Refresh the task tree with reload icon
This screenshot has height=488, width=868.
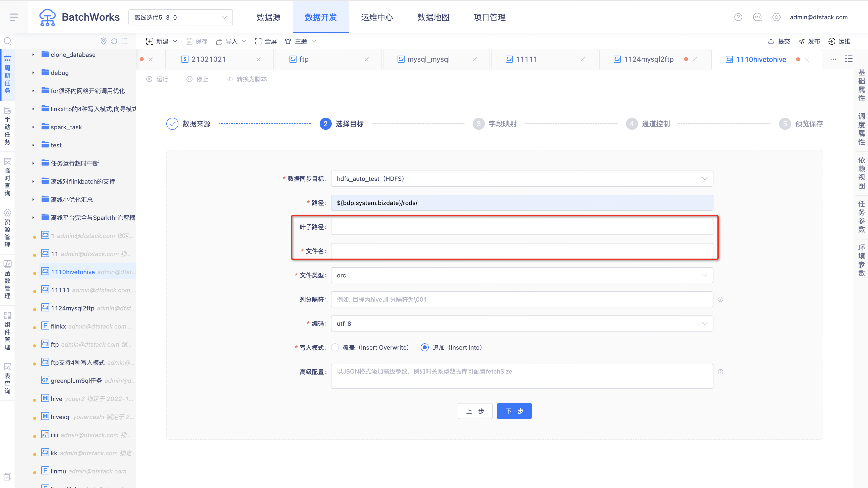coord(114,41)
